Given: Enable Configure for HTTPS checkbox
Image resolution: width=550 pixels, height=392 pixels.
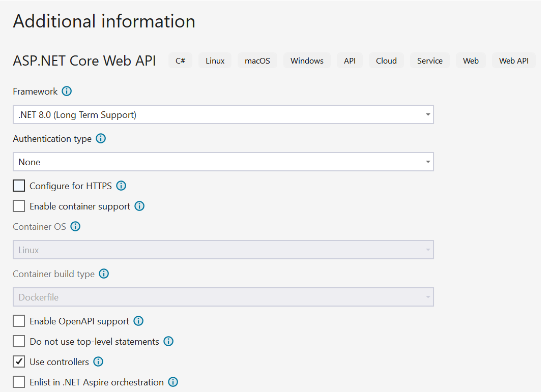Looking at the screenshot, I should pos(19,186).
